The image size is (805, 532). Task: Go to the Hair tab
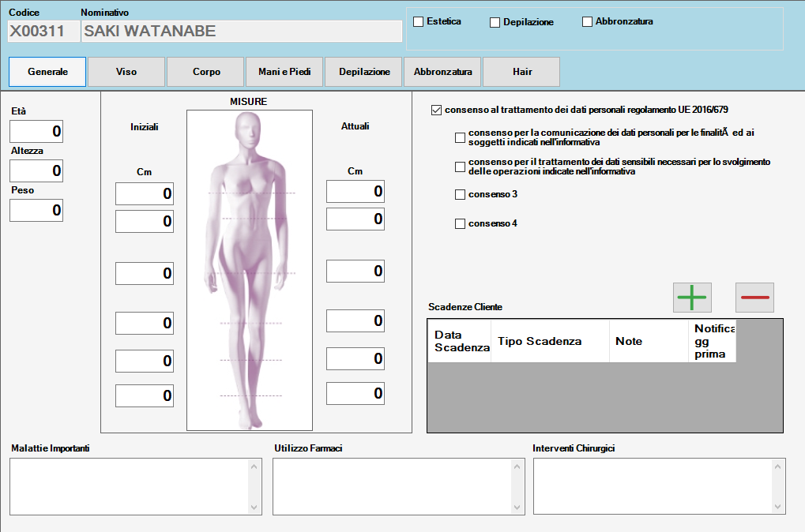pos(521,72)
